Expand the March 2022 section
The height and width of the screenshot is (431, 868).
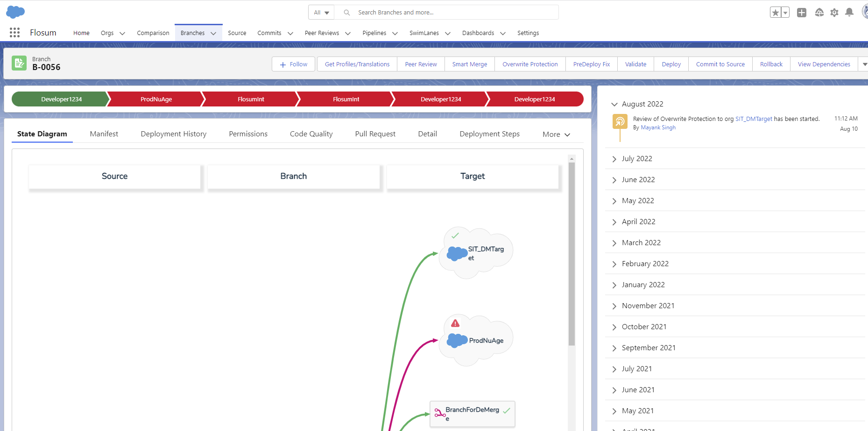pos(614,243)
